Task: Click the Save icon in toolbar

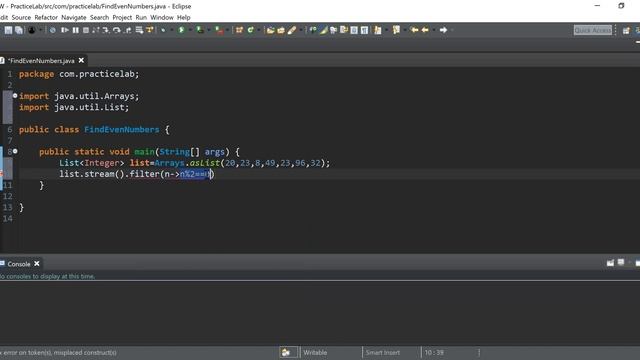Action: pos(8,30)
